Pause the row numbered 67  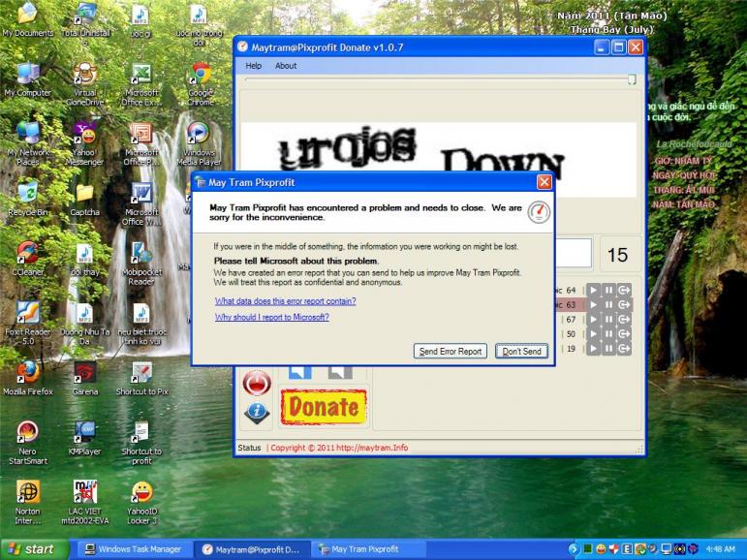pos(608,320)
